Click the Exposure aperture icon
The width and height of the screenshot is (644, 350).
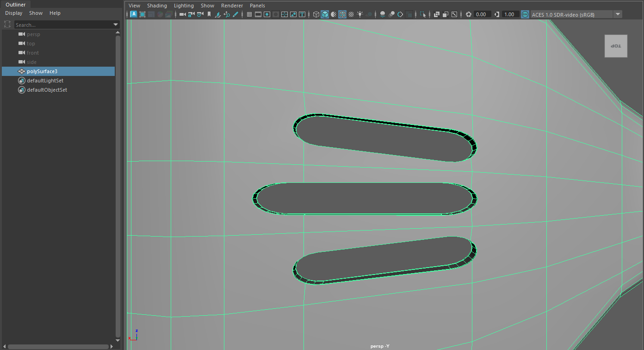(x=469, y=14)
